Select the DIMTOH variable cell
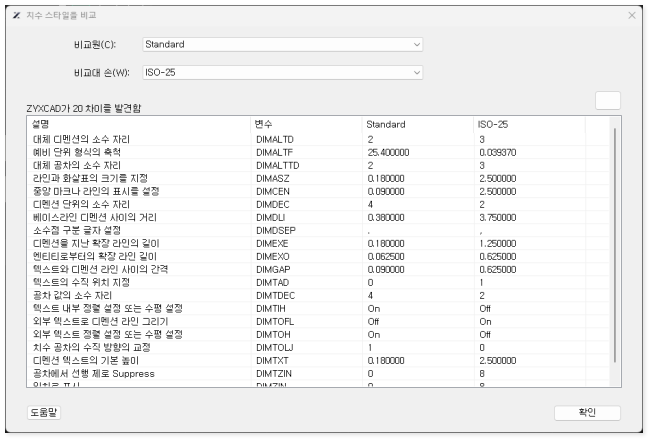This screenshot has width=652, height=442. pyautogui.click(x=273, y=335)
